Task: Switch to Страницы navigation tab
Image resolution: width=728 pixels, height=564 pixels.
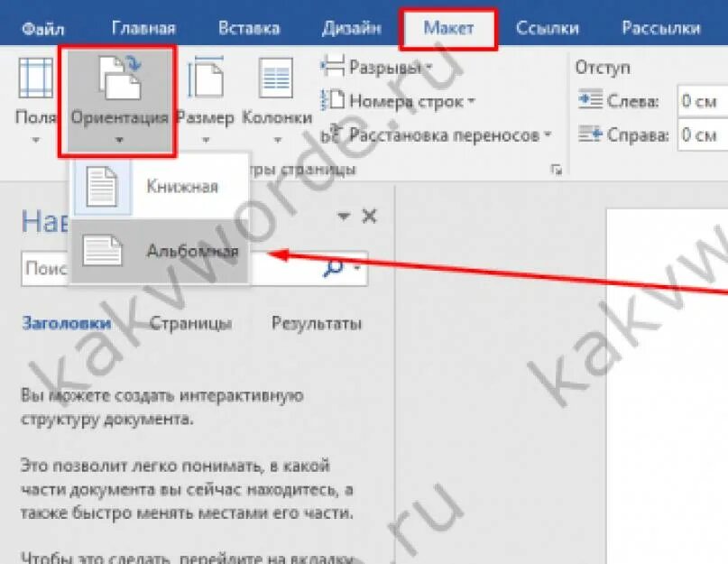Action: point(190,323)
